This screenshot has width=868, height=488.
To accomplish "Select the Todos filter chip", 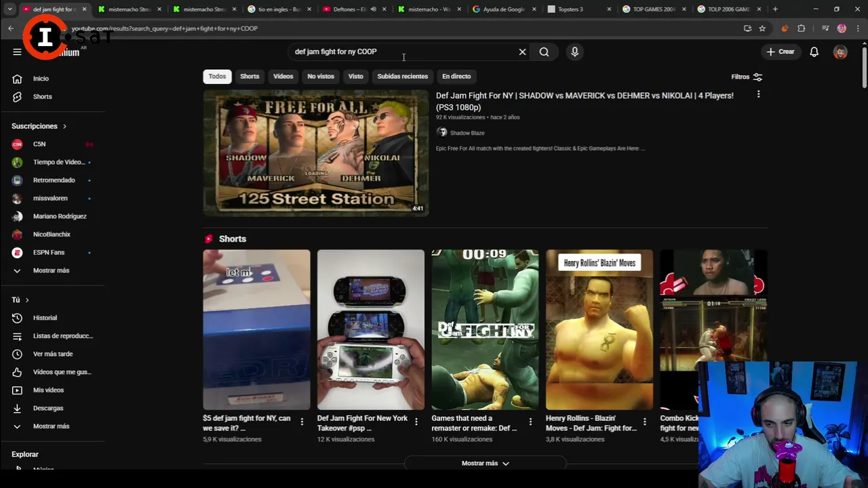I will click(x=217, y=76).
